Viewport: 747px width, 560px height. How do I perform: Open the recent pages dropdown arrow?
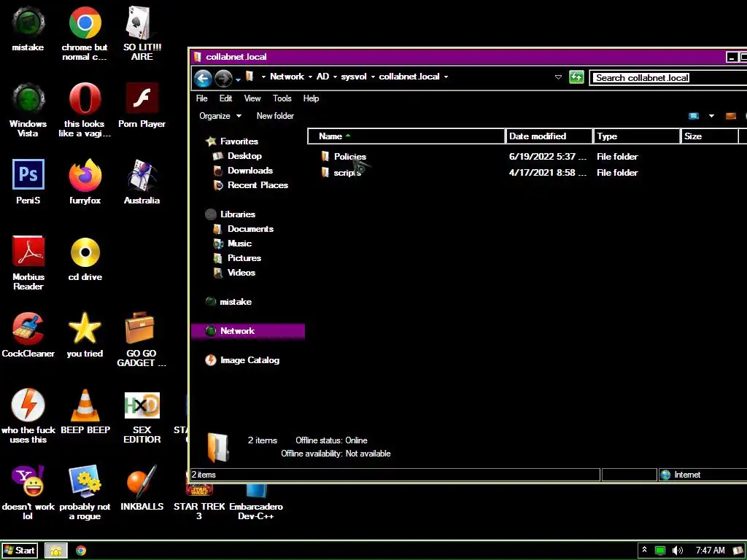click(x=239, y=80)
